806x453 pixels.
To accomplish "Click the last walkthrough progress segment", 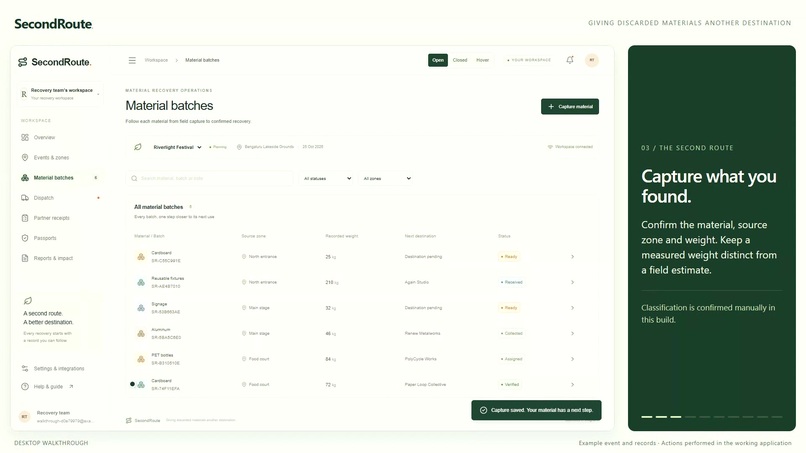I will 777,416.
